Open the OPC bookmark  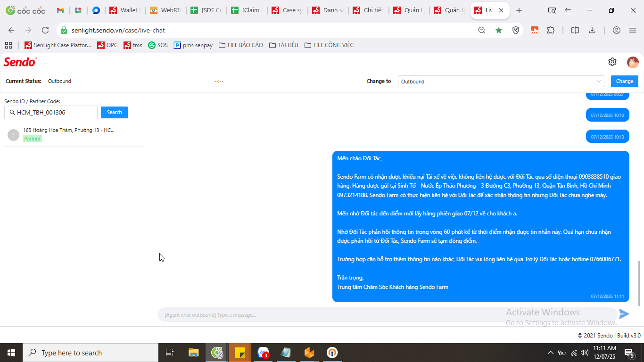[107, 45]
